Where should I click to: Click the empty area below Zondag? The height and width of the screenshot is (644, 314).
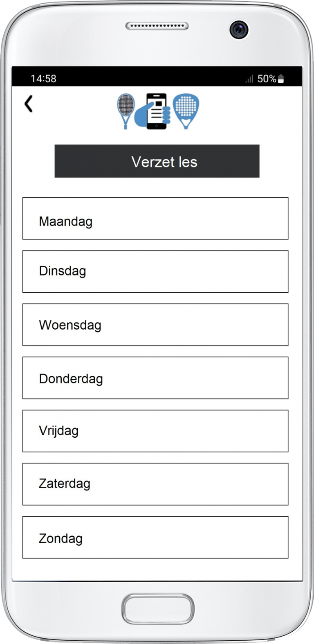point(157,570)
